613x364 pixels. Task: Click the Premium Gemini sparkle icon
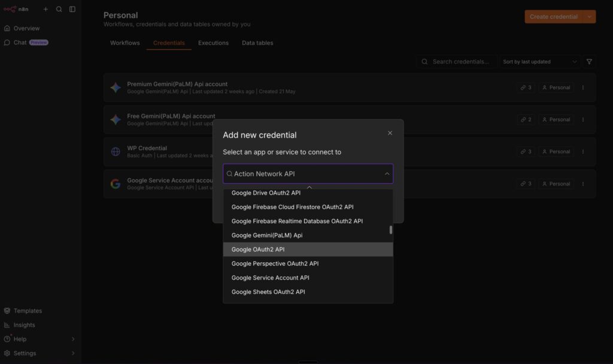(x=116, y=87)
